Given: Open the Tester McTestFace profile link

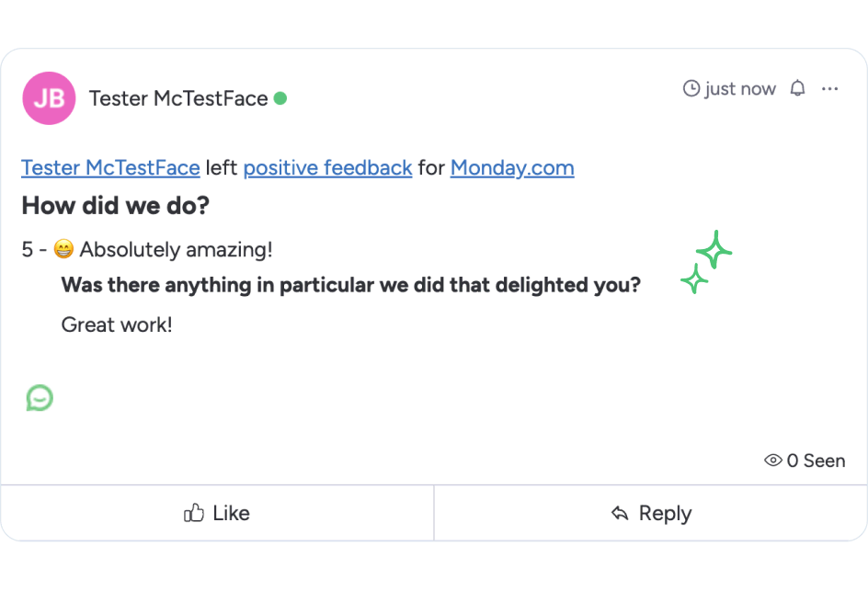Looking at the screenshot, I should (110, 167).
